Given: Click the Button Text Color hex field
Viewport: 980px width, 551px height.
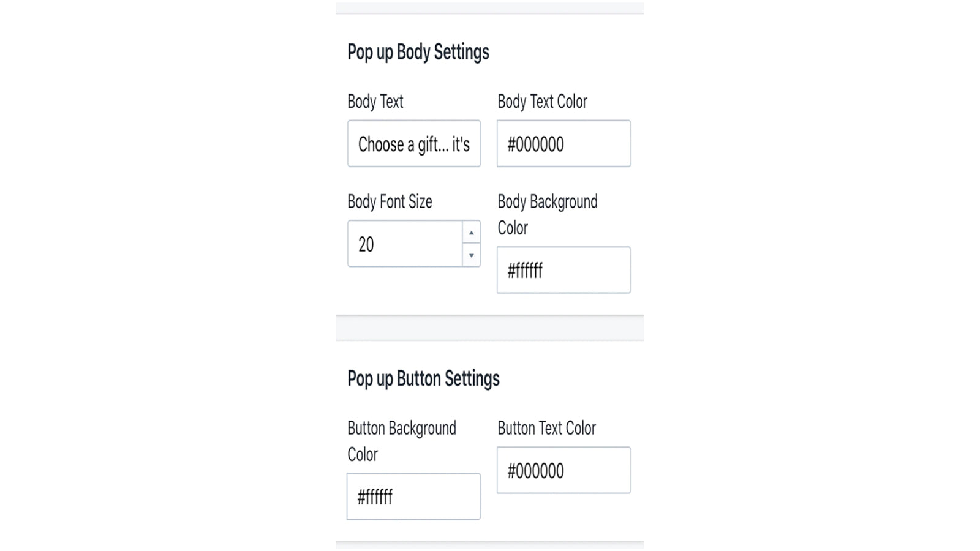Looking at the screenshot, I should (x=563, y=470).
